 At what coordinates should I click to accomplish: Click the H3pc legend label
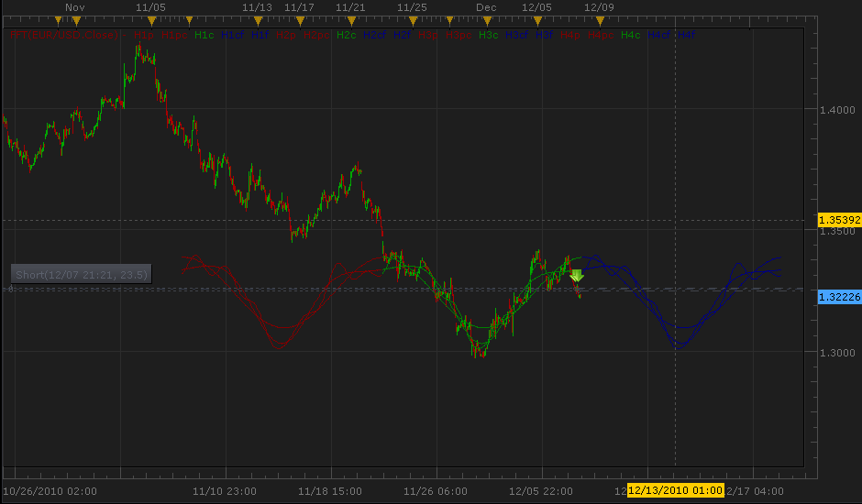459,35
